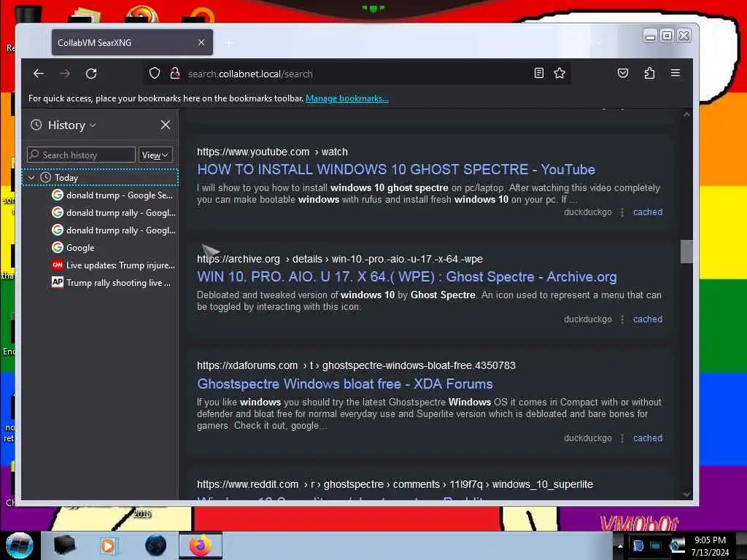Open cached link for Archive.org result
This screenshot has height=560, width=747.
pos(648,319)
